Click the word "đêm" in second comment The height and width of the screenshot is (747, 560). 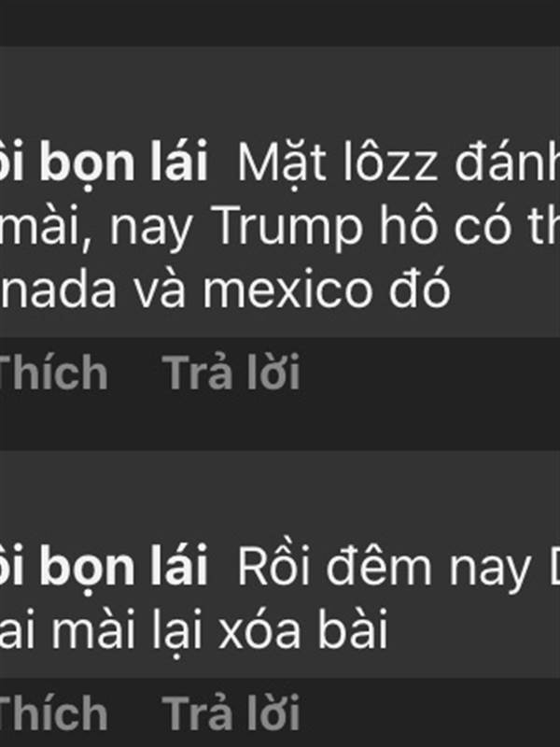378,567
